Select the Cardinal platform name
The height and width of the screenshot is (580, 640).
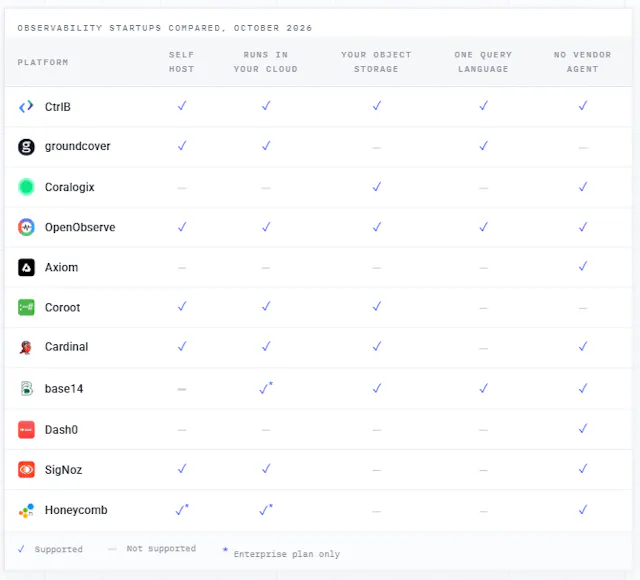(x=66, y=347)
